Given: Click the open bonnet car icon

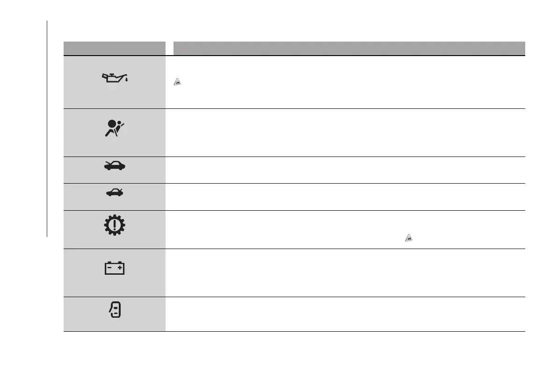Looking at the screenshot, I should (115, 166).
